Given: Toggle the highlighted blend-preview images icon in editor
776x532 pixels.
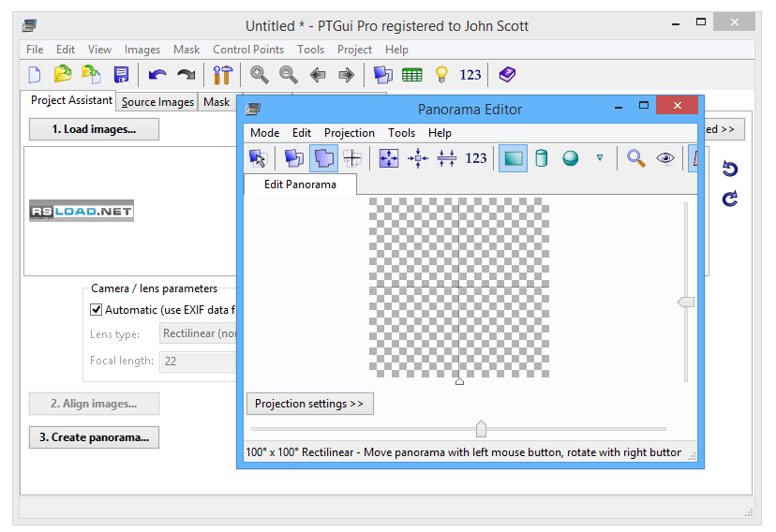Looking at the screenshot, I should [323, 158].
